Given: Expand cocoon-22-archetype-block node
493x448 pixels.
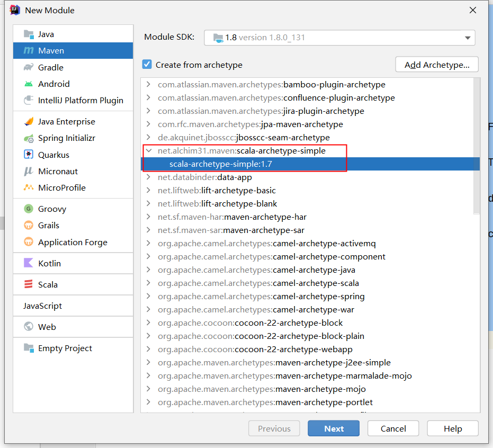Looking at the screenshot, I should point(148,322).
